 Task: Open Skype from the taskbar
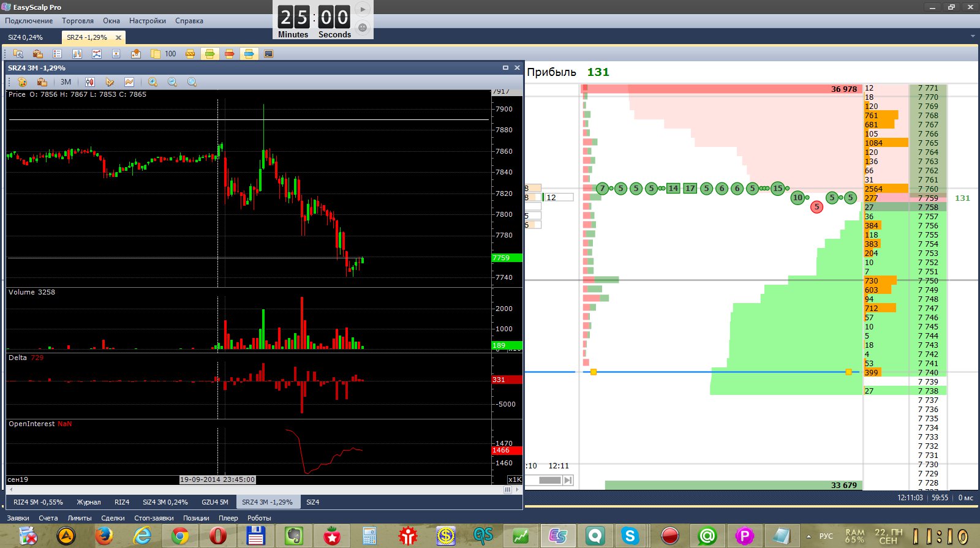tap(630, 536)
